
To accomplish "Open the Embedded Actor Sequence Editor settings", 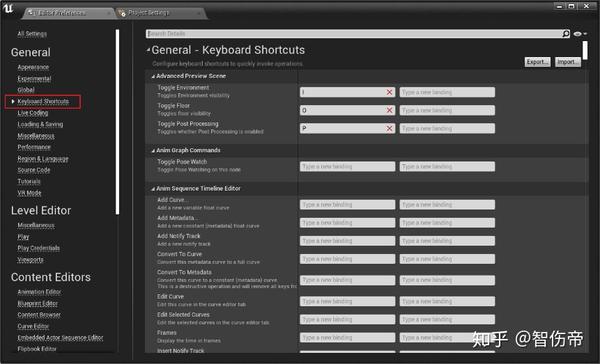I will 60,338.
